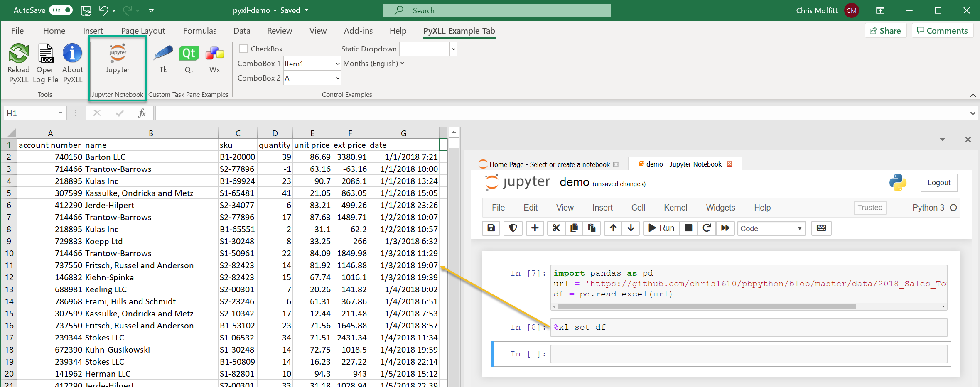The width and height of the screenshot is (980, 387).
Task: Click the empty notebook input cell
Action: [748, 354]
